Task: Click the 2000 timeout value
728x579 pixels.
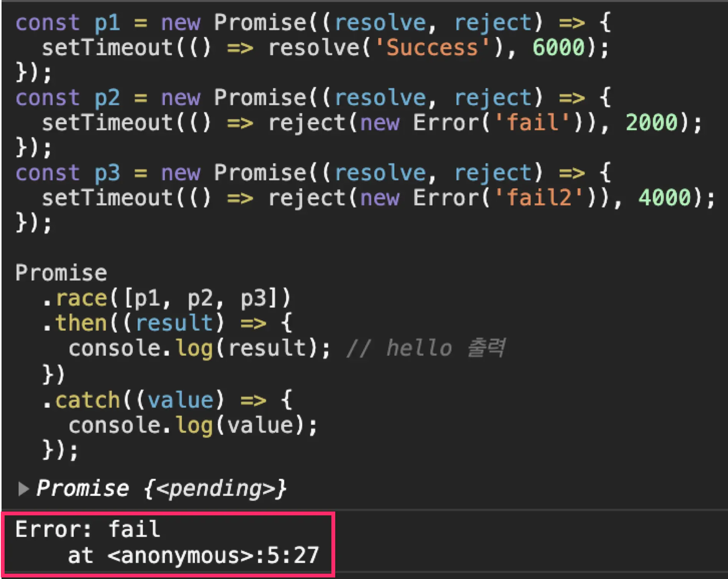Action: (x=651, y=123)
